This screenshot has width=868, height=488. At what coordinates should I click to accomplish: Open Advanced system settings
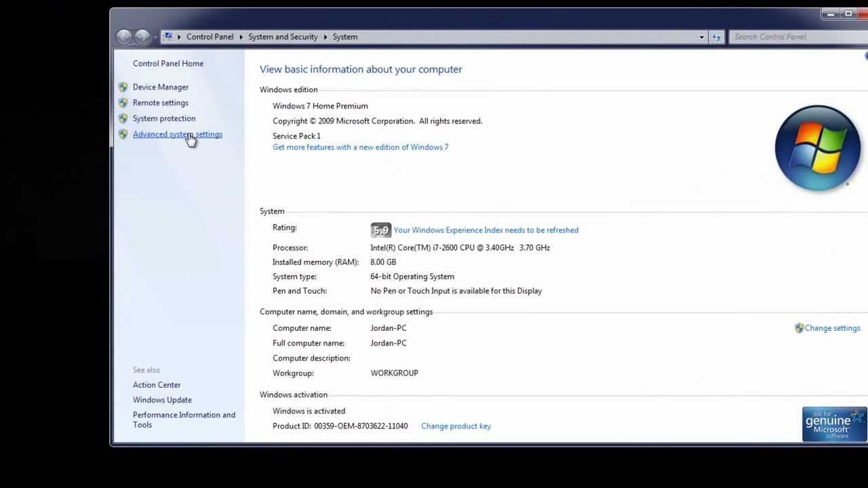tap(178, 134)
